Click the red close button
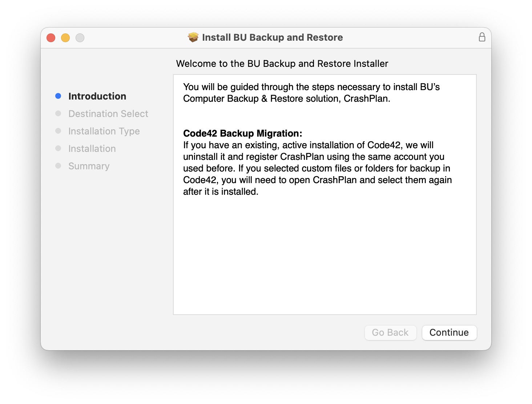Image resolution: width=532 pixels, height=404 pixels. [51, 37]
